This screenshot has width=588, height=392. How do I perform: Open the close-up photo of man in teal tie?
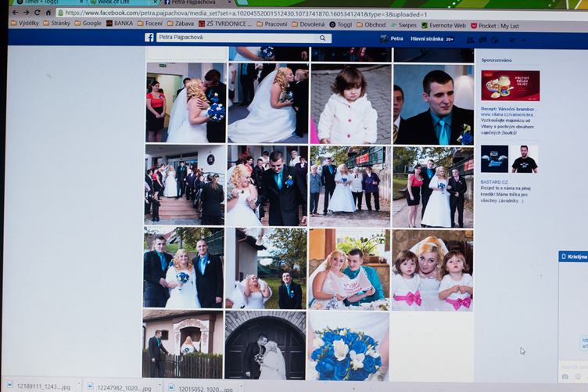(434, 104)
